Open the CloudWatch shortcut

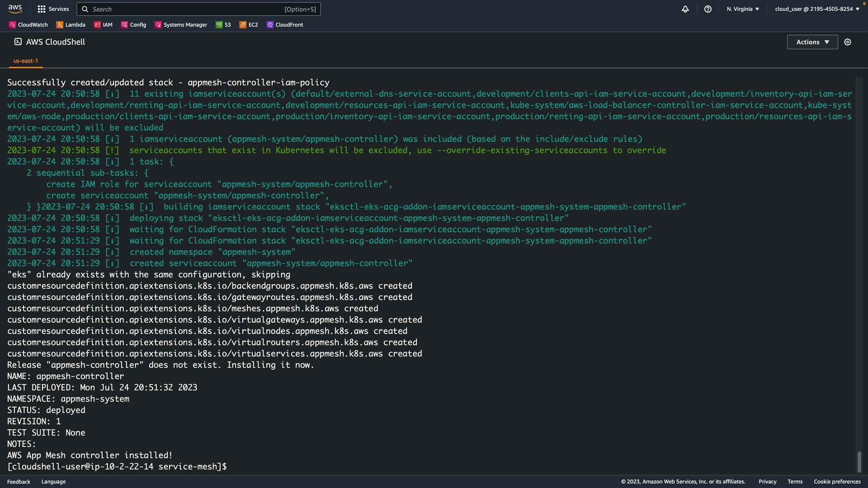pos(28,25)
